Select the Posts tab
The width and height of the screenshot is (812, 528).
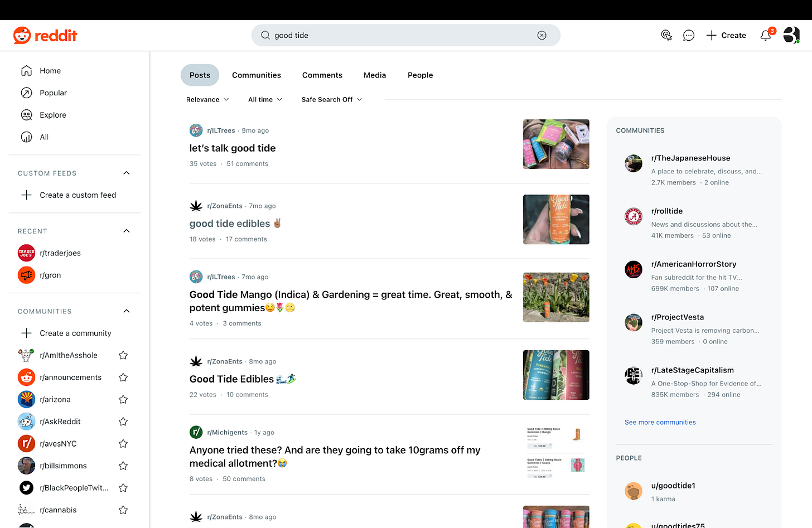click(x=200, y=75)
